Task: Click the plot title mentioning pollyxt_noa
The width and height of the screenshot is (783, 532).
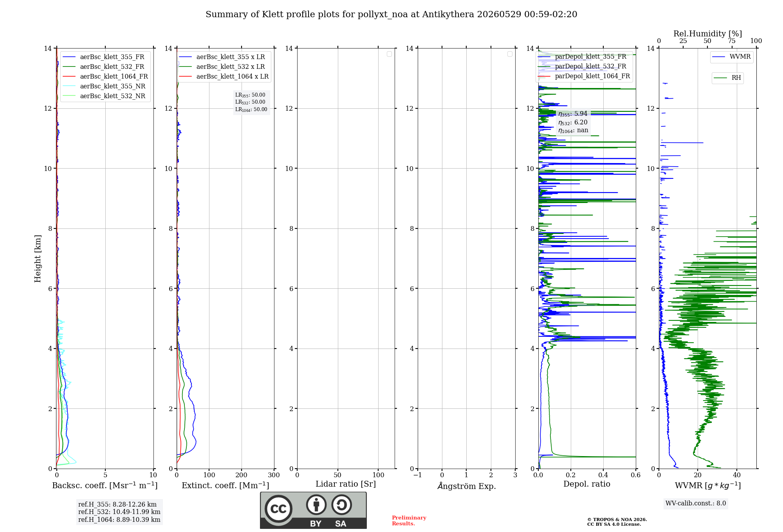Action: coord(391,14)
